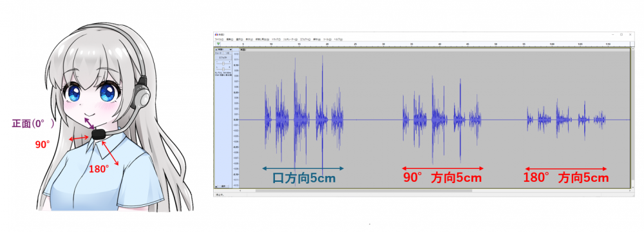The height and width of the screenshot is (232, 644).
Task: Open the ジェネレーター (Generate) menu
Action: pyautogui.click(x=290, y=39)
